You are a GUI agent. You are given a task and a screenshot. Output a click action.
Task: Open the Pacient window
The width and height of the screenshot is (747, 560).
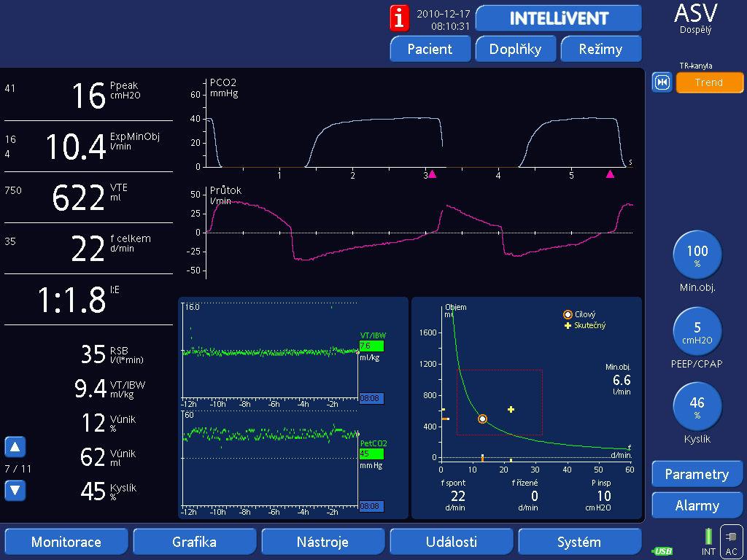point(430,49)
